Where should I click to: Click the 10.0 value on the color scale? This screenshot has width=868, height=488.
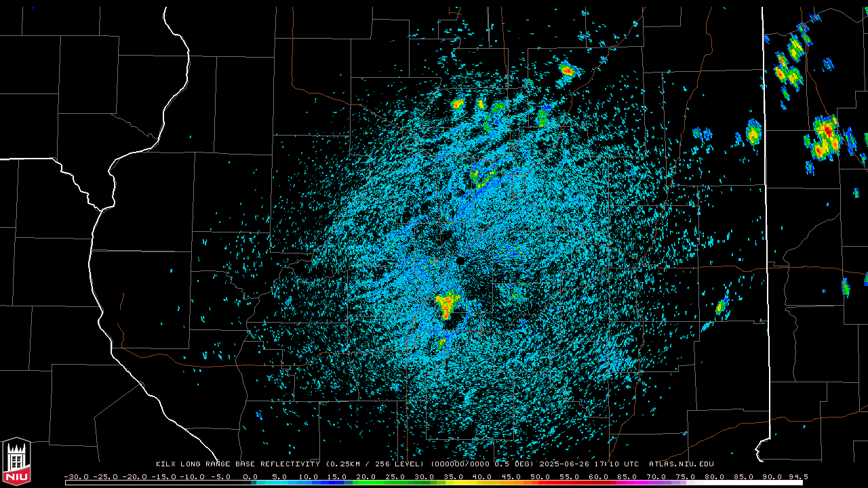[x=308, y=476]
